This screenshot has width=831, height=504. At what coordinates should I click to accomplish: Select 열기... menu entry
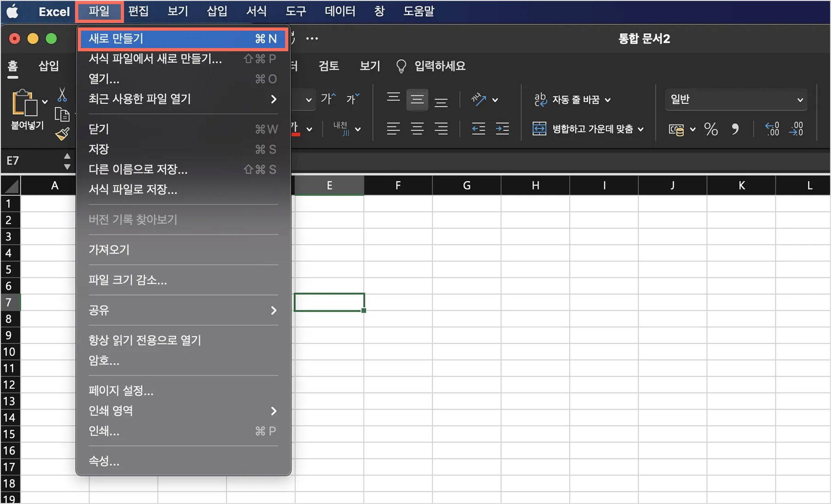(183, 79)
